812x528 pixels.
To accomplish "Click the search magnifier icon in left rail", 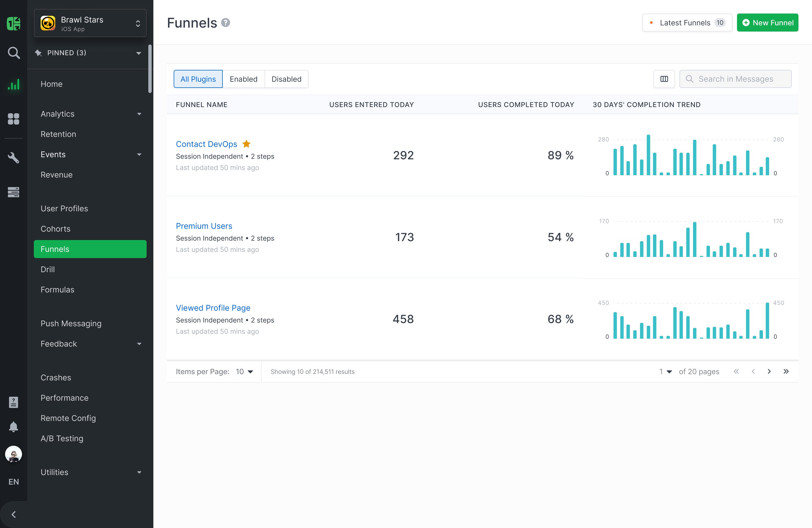I will coord(14,53).
